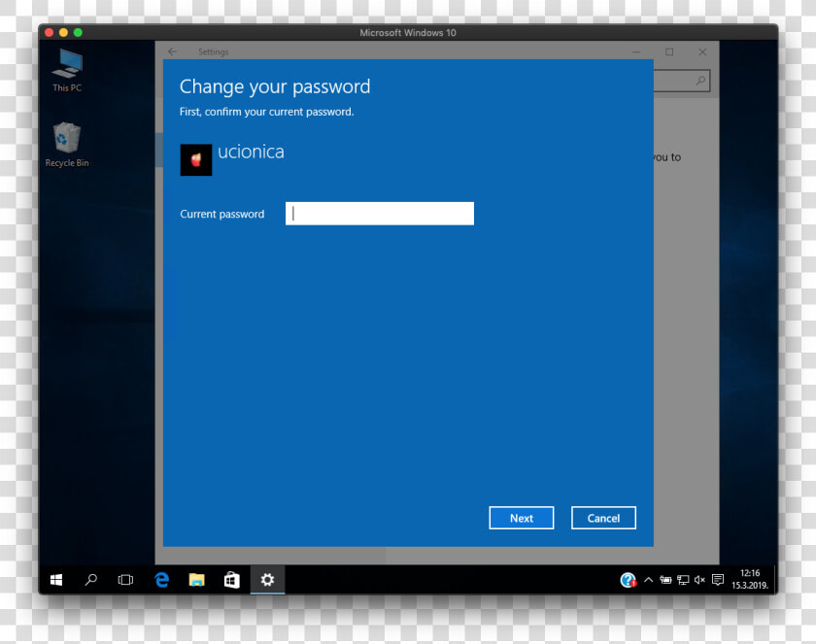Image resolution: width=816 pixels, height=644 pixels.
Task: Click 'First, confirm your current password.' text
Action: [x=266, y=112]
